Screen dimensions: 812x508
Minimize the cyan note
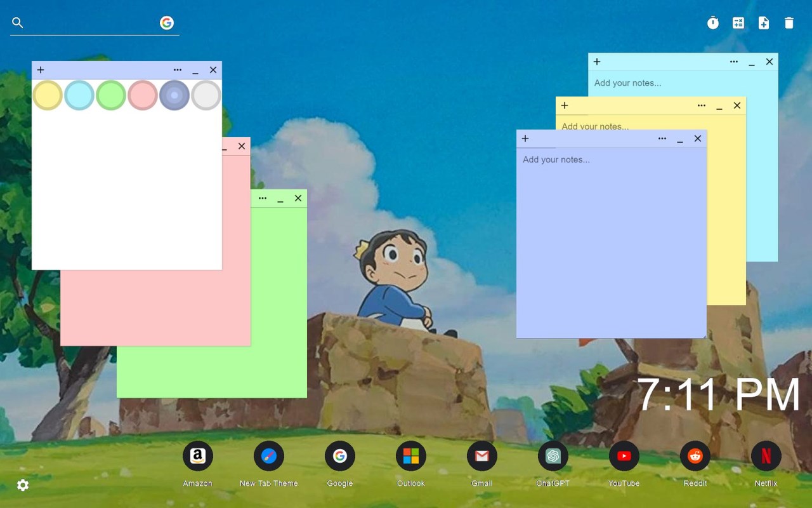[752, 62]
